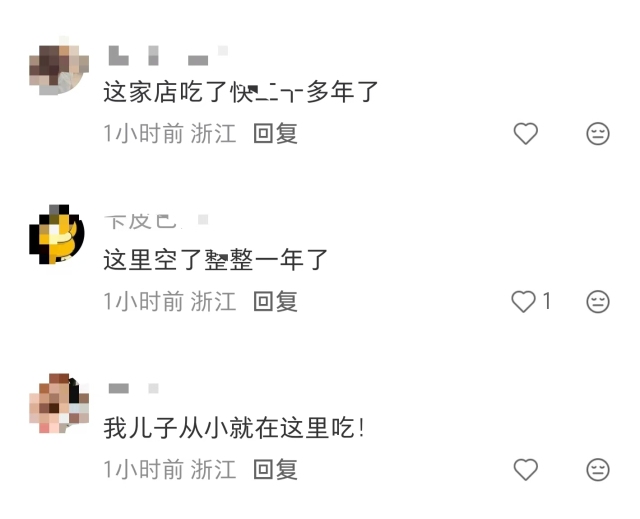Dislike the comment "我儿子从小就在这里吃!"
The image size is (640, 519).
pos(598,469)
